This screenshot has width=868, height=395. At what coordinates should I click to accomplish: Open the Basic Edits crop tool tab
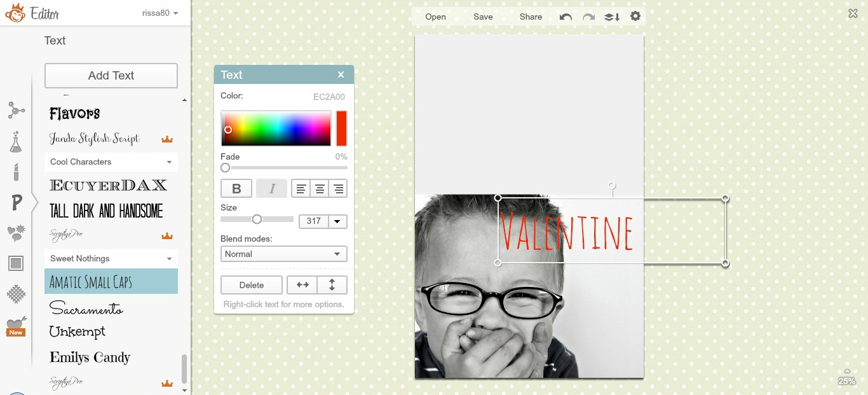16,111
